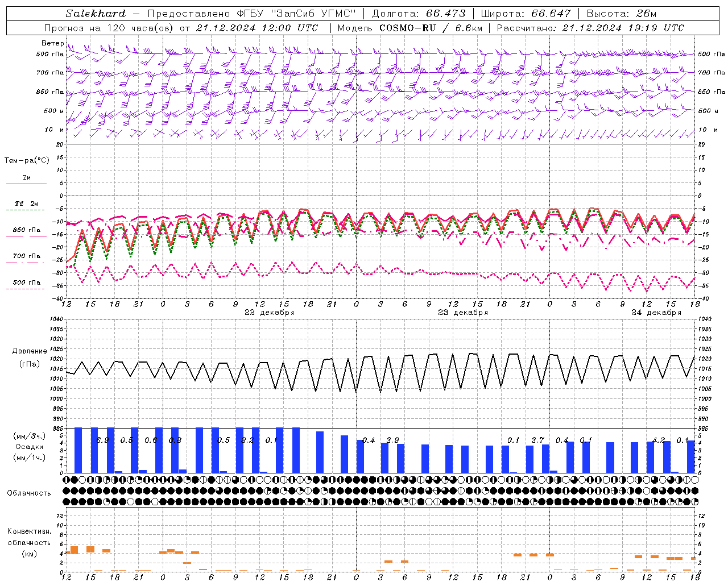Click the Тем-ра(°C) panel label
This screenshot has width=728, height=582.
pyautogui.click(x=27, y=161)
